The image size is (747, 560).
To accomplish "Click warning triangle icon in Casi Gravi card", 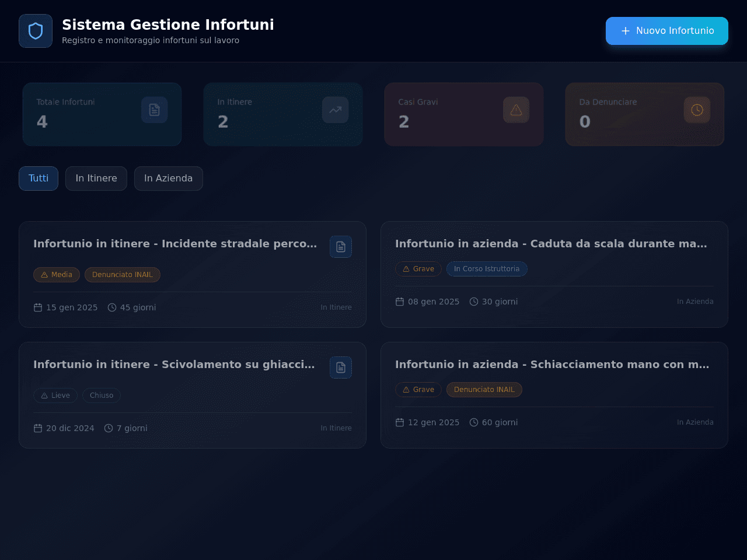I will tap(516, 110).
